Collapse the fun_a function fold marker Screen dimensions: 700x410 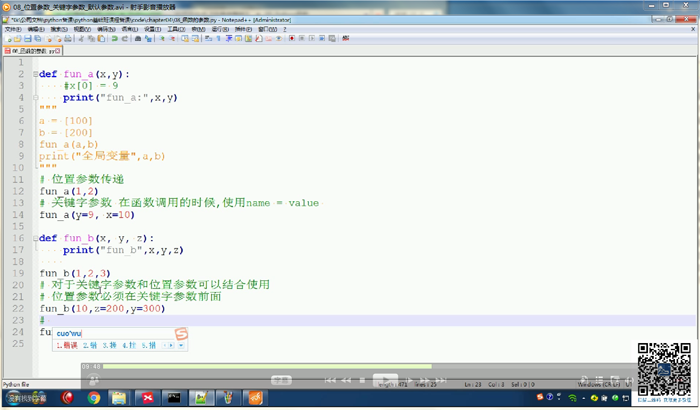33,74
